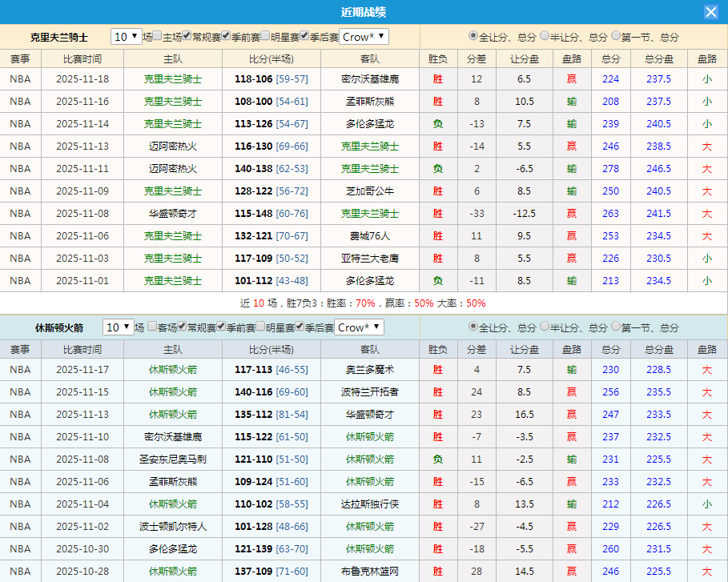
Task: Select 全让分、总分 radio for 休斯顿火箭
Action: (473, 327)
